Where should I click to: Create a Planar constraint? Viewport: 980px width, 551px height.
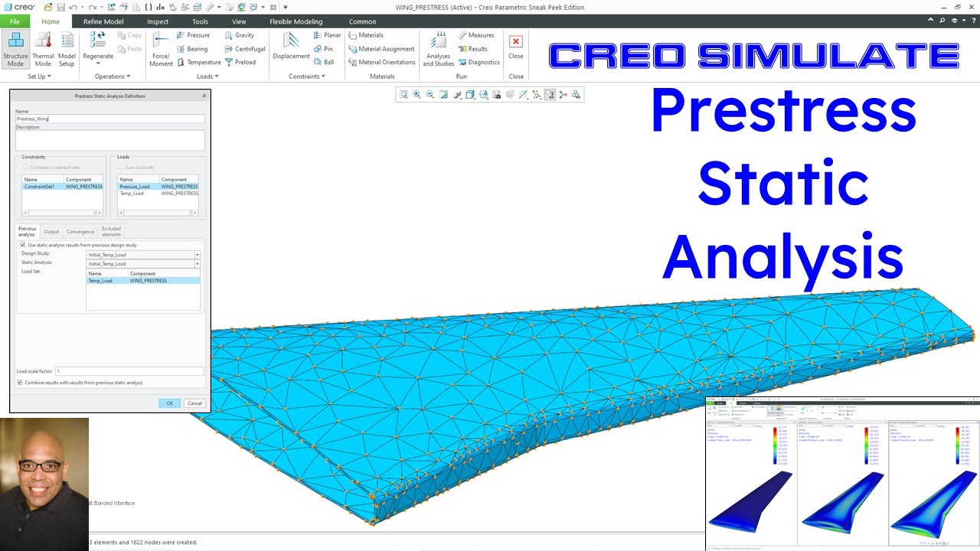pos(327,35)
